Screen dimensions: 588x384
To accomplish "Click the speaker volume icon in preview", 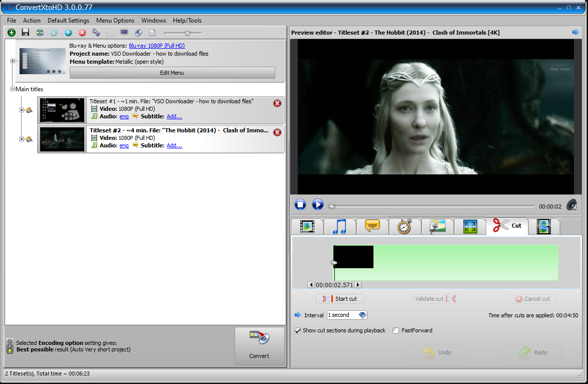I will [x=572, y=205].
